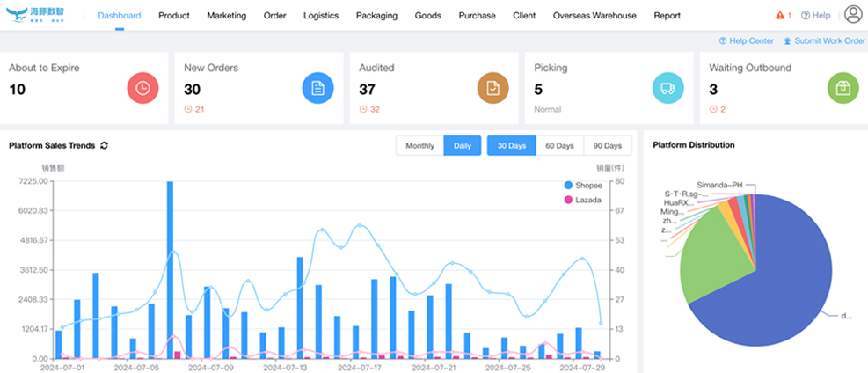The height and width of the screenshot is (373, 868).
Task: Click the cyan Picking truck icon
Action: pyautogui.click(x=667, y=88)
